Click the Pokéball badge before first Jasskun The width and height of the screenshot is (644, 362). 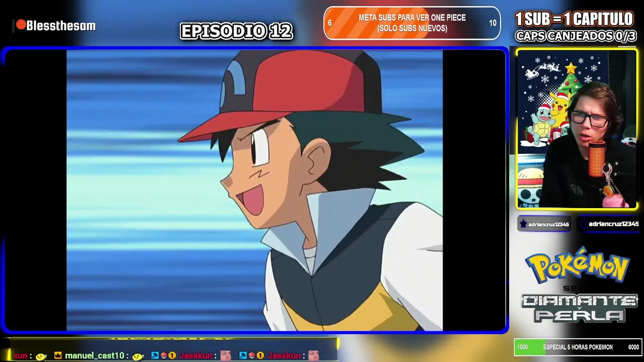pos(164,355)
